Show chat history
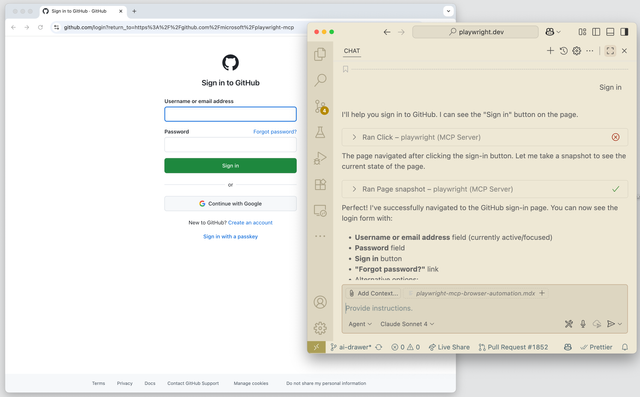The image size is (640, 397). pyautogui.click(x=563, y=51)
